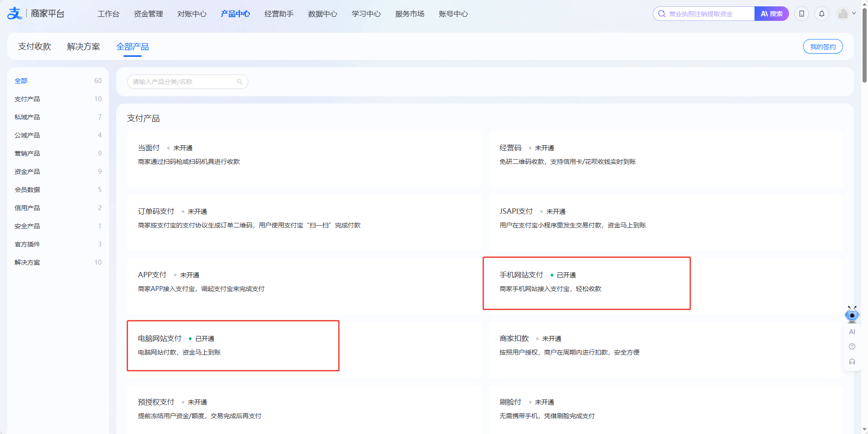
Task: Switch to the 支付收款 tab
Action: pos(35,47)
